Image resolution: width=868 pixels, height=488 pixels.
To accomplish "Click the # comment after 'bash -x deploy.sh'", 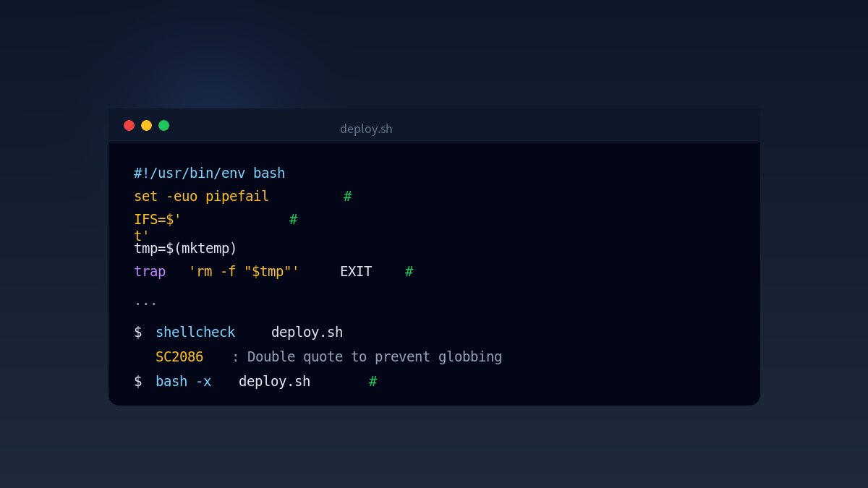I will [373, 382].
